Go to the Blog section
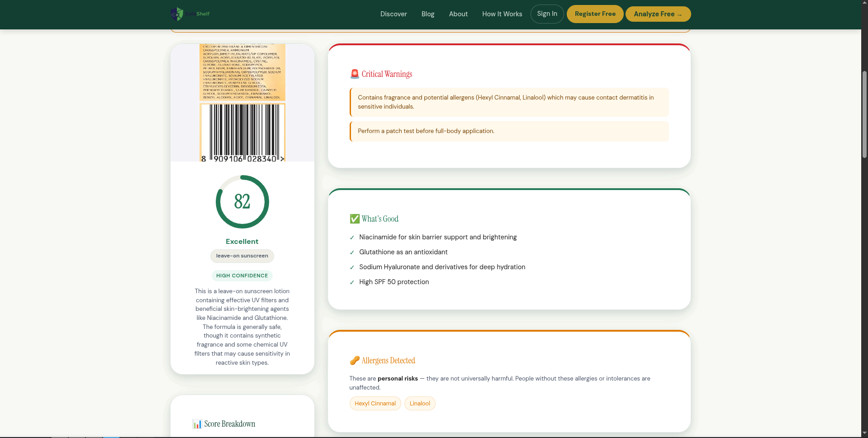This screenshot has width=868, height=438. tap(428, 14)
